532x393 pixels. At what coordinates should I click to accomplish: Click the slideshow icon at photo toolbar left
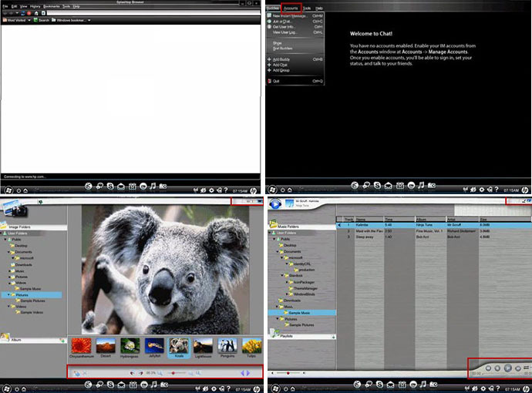click(x=77, y=373)
